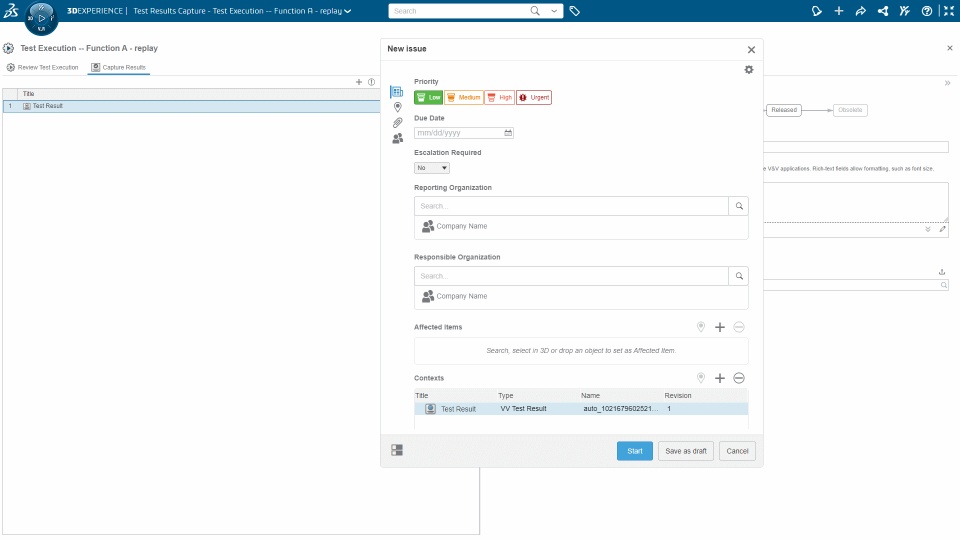This screenshot has width=960, height=540.
Task: Toggle the fullscreen expand icon in the top bar
Action: click(949, 11)
